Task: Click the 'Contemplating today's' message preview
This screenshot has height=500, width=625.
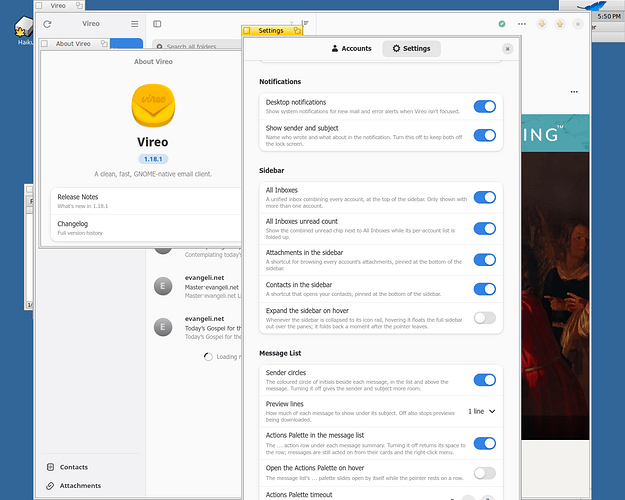Action: coord(213,254)
